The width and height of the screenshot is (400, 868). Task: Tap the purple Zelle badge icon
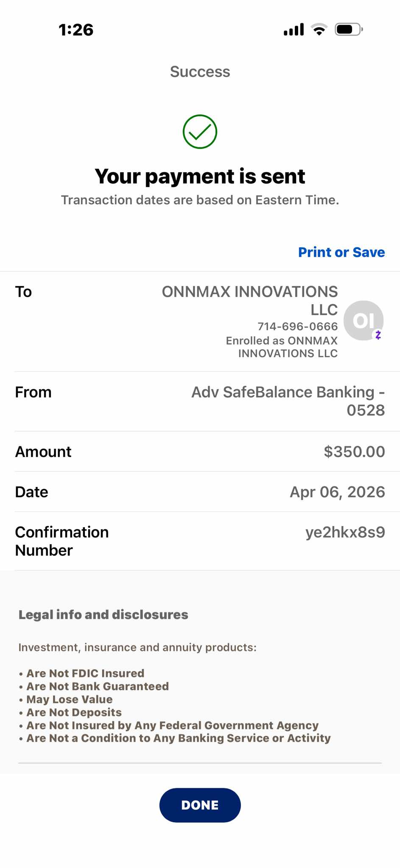(378, 335)
